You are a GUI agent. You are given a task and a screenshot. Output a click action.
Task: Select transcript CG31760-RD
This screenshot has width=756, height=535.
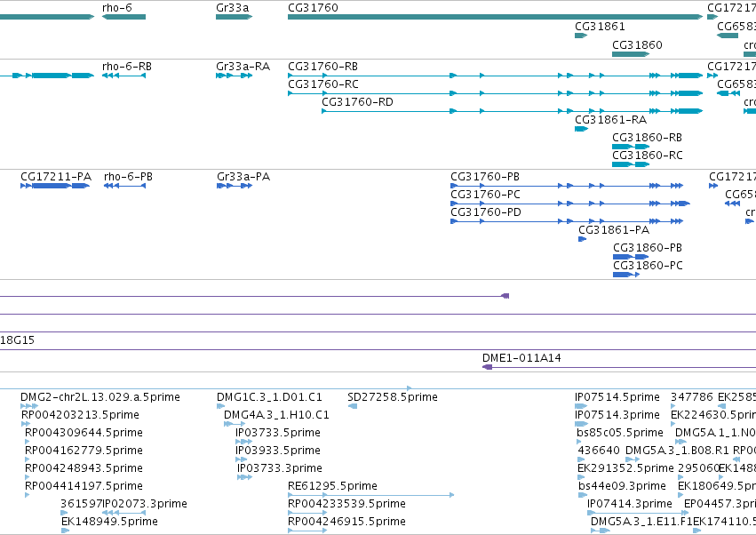click(x=512, y=111)
